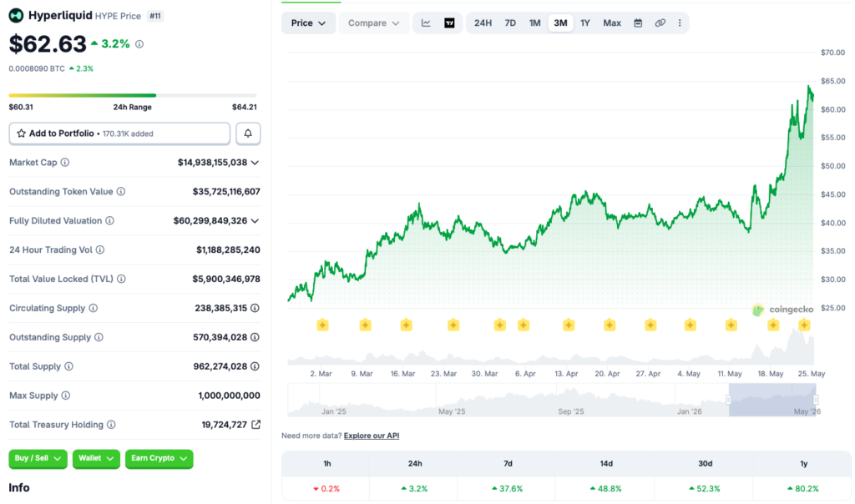Open Buy / Sell dropdown button
Image resolution: width=855 pixels, height=504 pixels.
(x=38, y=459)
